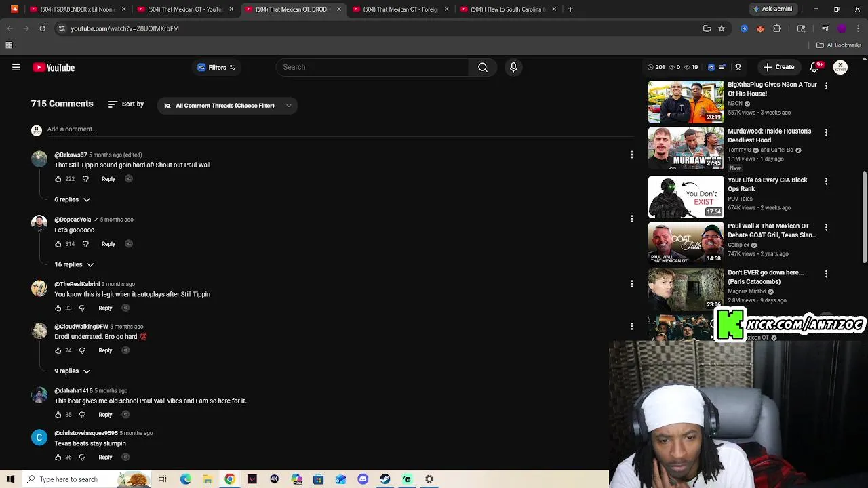Dislike the @christovelasquez9595 comment

(x=82, y=457)
